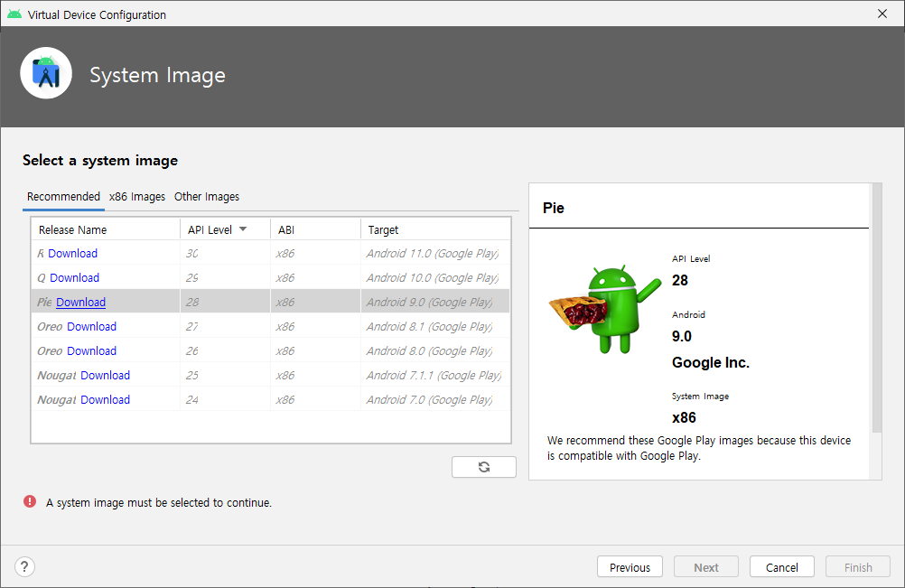The image size is (905, 588).
Task: Click Download link for Oreo API 27
Action: [x=92, y=327]
